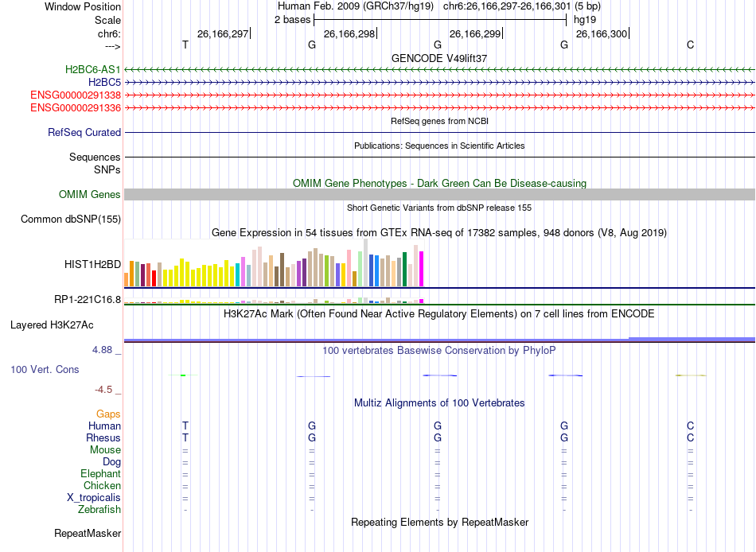Viewport: 756px width, 552px height.
Task: Click Short Genetic Variants from dbSNP title
Action: click(439, 208)
